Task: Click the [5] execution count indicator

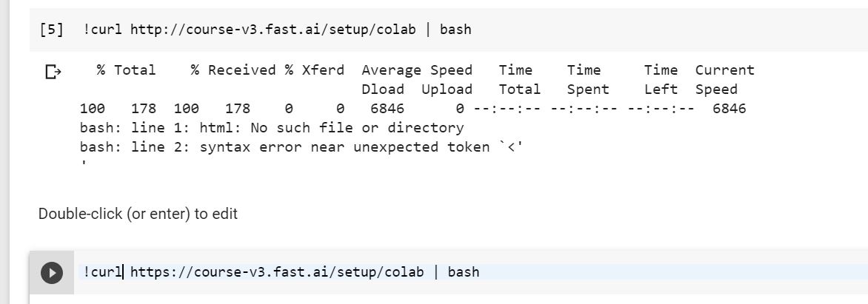Action: pos(52,30)
